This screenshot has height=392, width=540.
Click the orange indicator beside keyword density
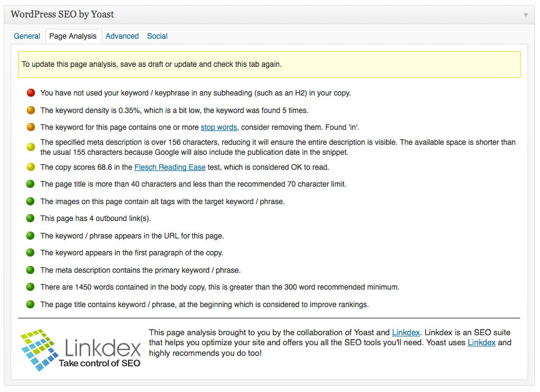pyautogui.click(x=31, y=110)
